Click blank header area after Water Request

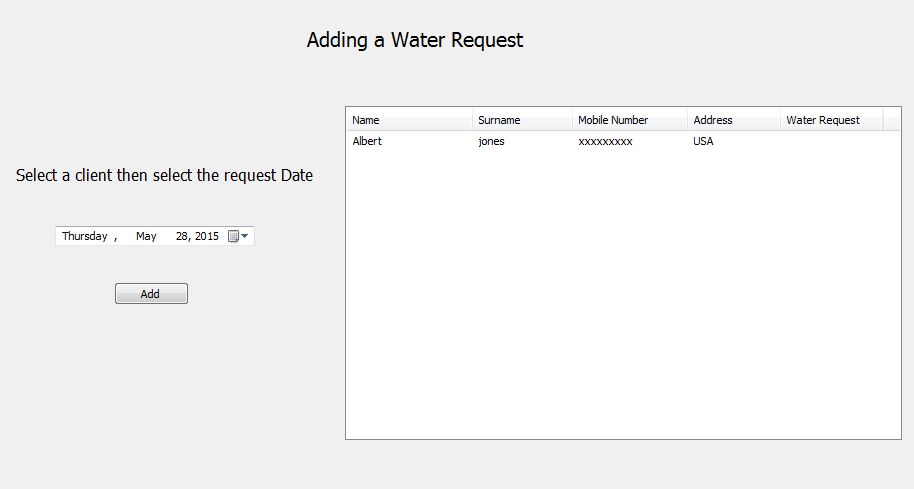pyautogui.click(x=892, y=120)
